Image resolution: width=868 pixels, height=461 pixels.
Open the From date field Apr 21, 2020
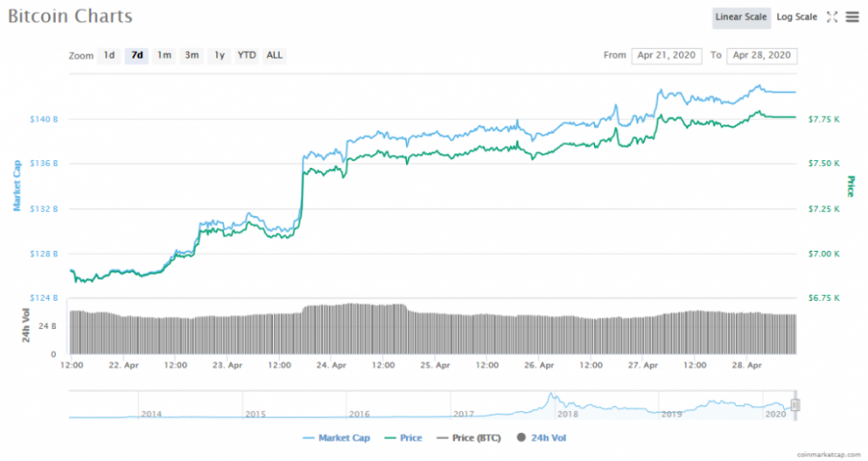pyautogui.click(x=666, y=55)
